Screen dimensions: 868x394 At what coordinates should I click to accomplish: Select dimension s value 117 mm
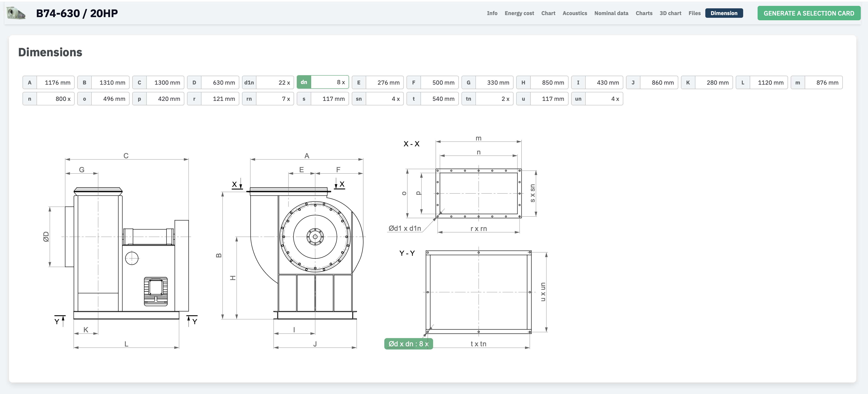point(323,99)
